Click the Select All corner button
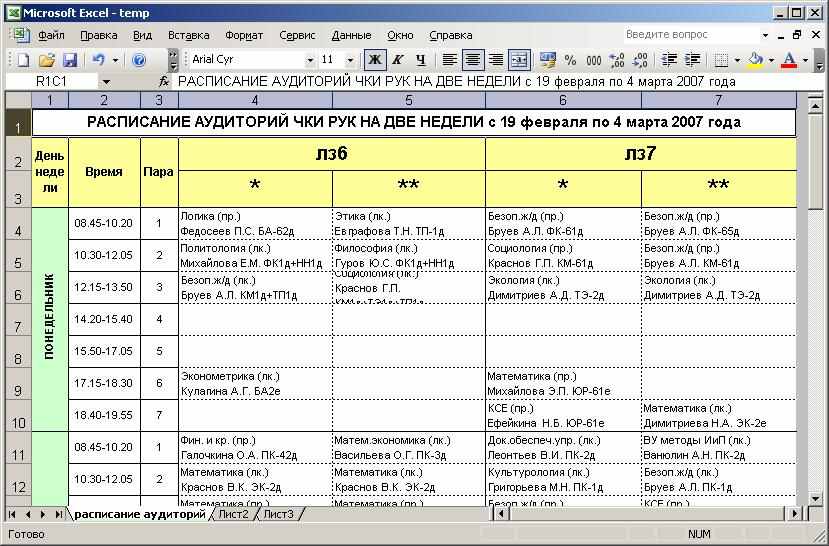Viewport: 829px width, 546px height. [x=19, y=100]
